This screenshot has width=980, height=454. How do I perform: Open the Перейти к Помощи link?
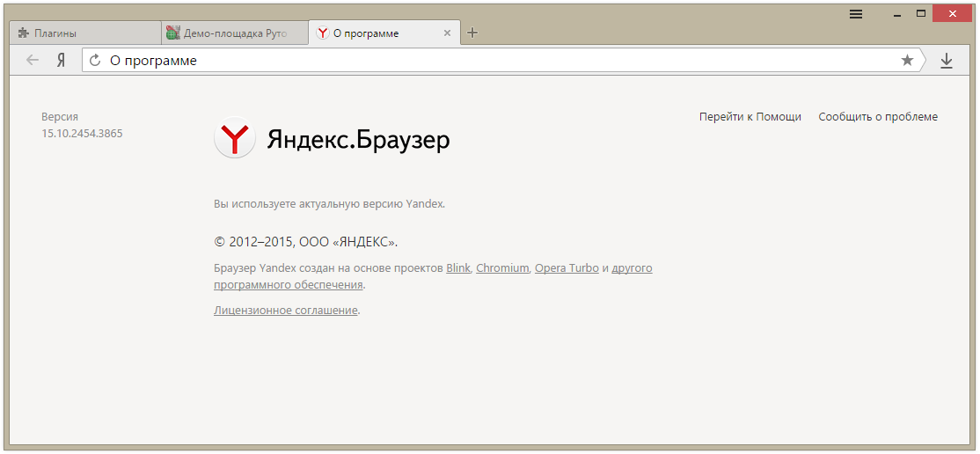click(750, 117)
